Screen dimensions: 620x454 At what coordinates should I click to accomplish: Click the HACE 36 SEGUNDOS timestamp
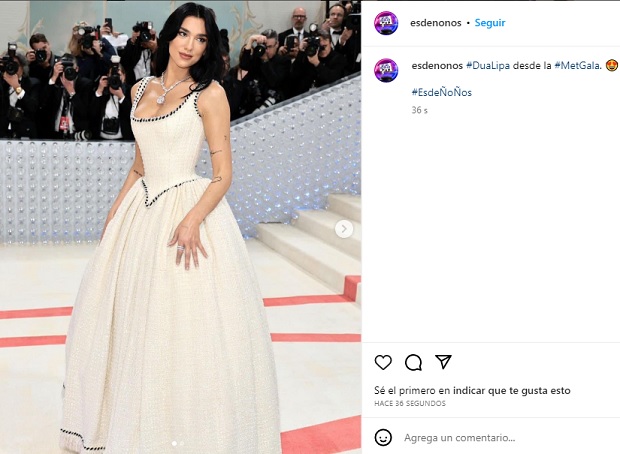point(410,403)
